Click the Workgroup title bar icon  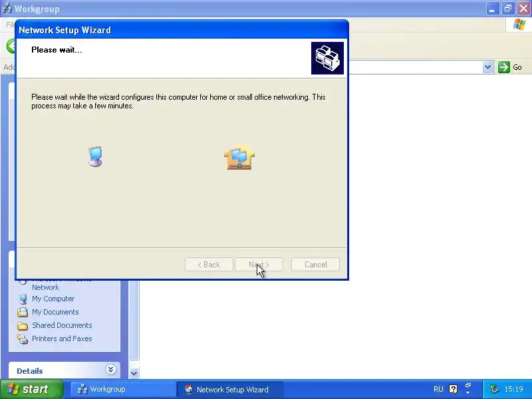[6, 9]
